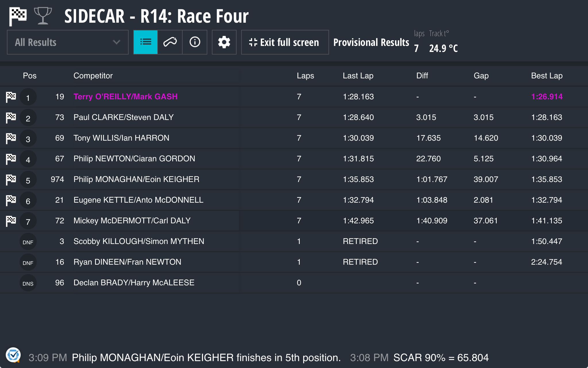This screenshot has width=588, height=368.
Task: Sort by Best Lap column header
Action: [547, 76]
